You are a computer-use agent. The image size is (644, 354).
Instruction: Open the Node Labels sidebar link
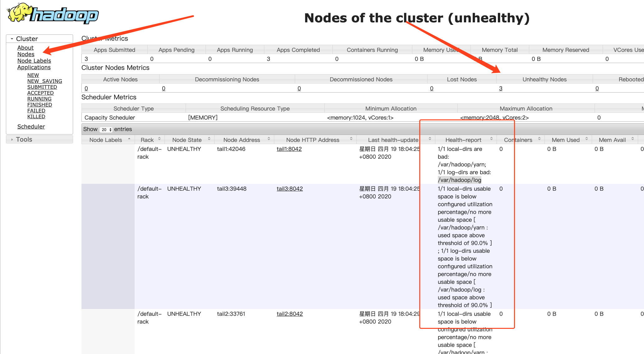click(34, 61)
